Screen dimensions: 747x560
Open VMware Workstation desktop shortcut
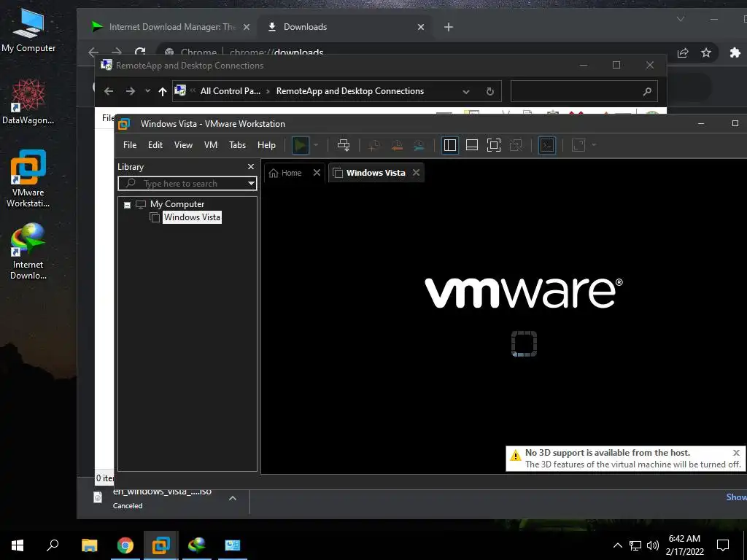coord(28,179)
